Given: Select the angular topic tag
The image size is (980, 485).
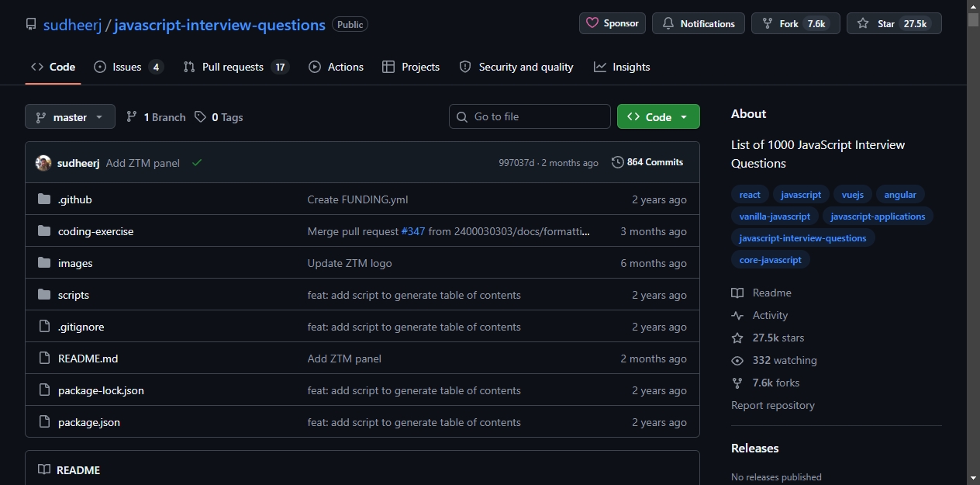Looking at the screenshot, I should pos(900,195).
